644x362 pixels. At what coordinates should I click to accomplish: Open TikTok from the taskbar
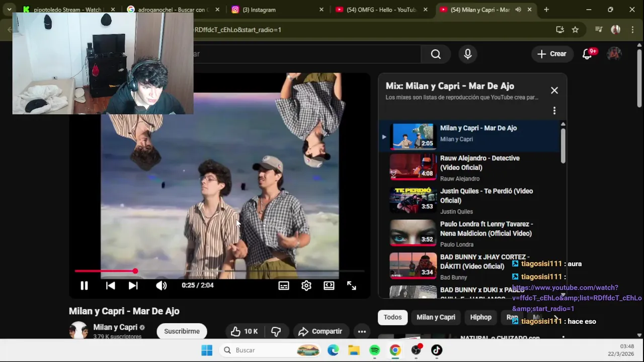click(437, 350)
